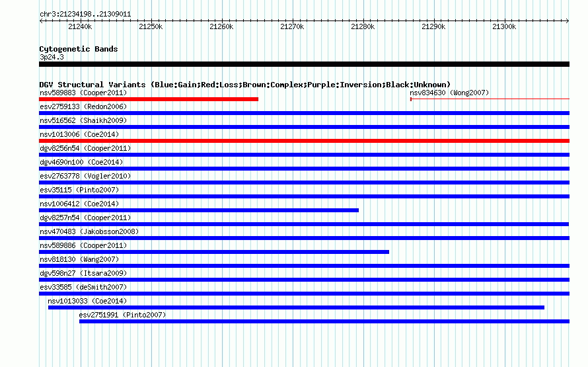The image size is (588, 367).
Task: Click nsv470483 (Jakobsson2008) label
Action: 89,231
